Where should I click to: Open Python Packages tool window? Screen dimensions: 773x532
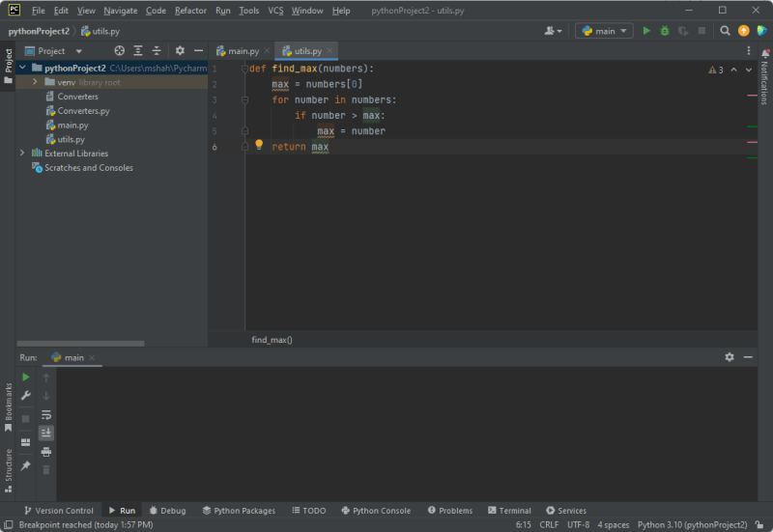[x=239, y=511]
